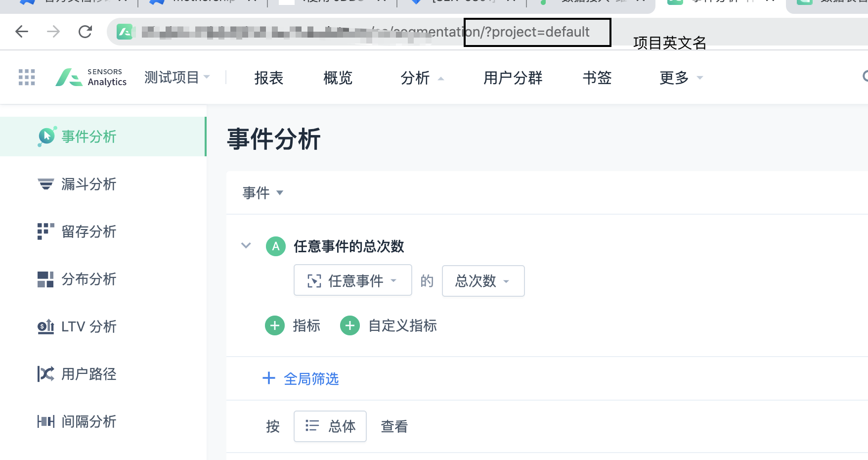Viewport: 868px width, 460px height.
Task: Open the app grid launcher icon
Action: pos(26,77)
